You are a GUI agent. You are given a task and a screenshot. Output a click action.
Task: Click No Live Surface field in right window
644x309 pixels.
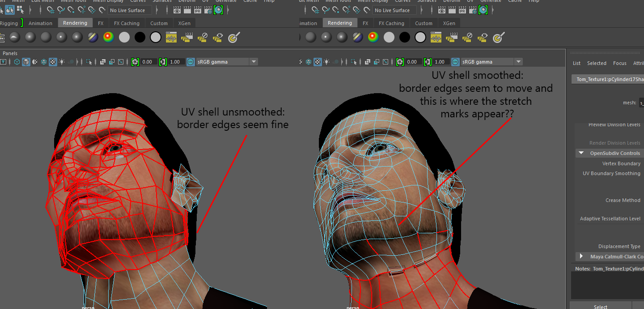pyautogui.click(x=395, y=10)
